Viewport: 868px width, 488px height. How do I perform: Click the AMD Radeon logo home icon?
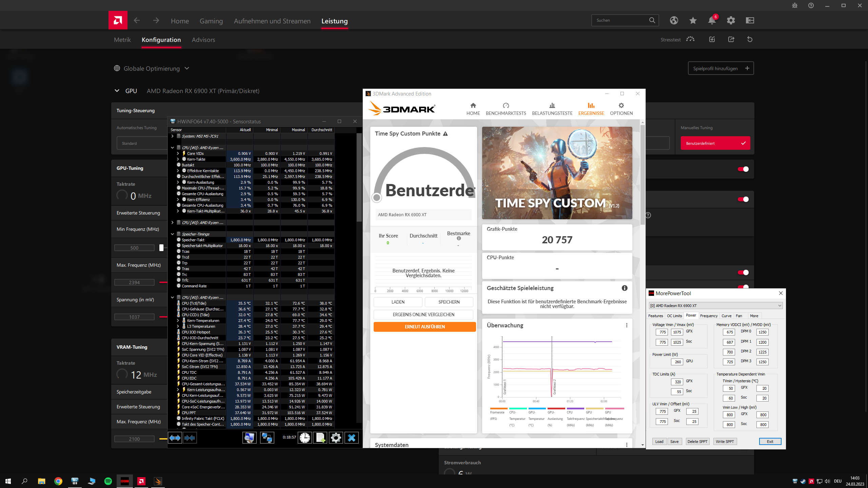click(x=118, y=20)
